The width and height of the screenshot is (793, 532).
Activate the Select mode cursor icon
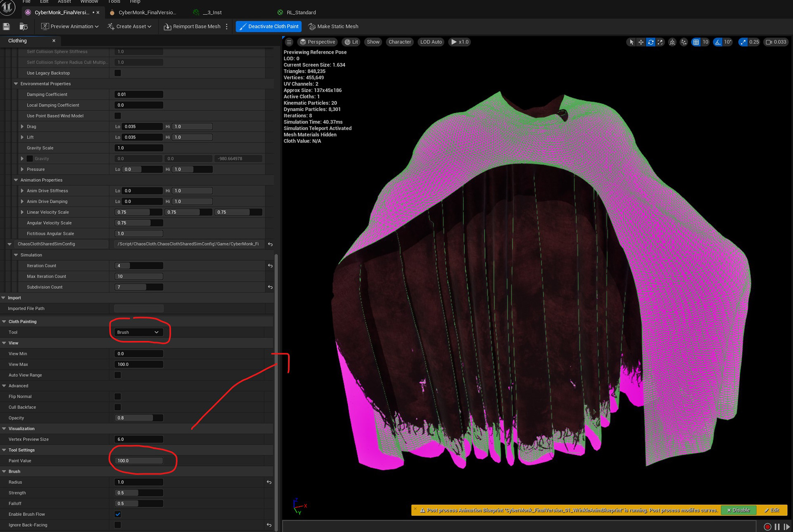click(x=631, y=42)
